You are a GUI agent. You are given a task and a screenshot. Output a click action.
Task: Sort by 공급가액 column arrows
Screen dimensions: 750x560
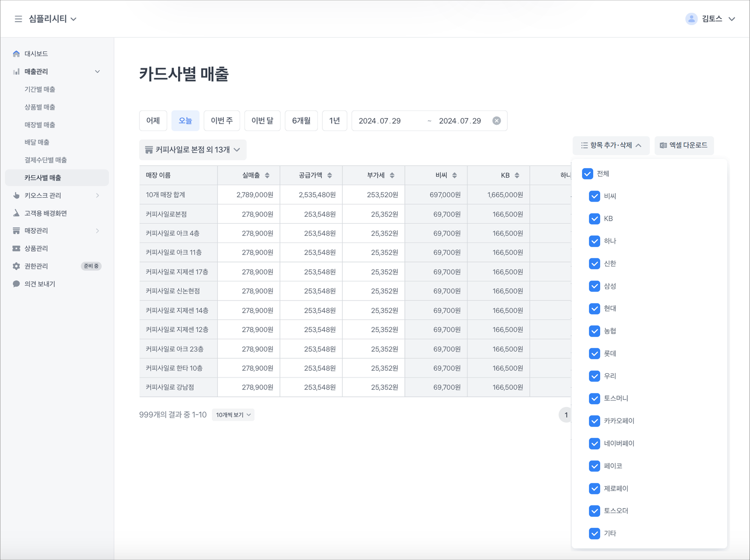click(330, 175)
